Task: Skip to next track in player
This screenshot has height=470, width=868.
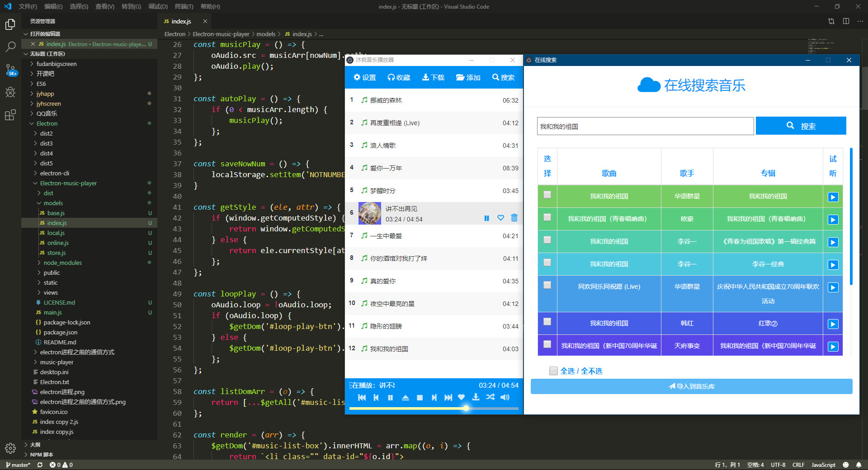Action: click(x=448, y=398)
